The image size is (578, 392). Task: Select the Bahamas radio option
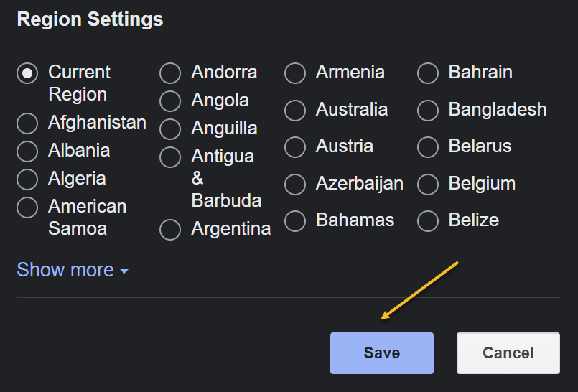tap(295, 221)
